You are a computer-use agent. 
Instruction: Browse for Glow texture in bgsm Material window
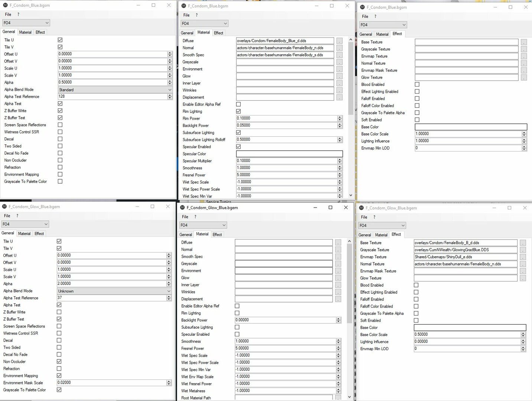pos(339,76)
